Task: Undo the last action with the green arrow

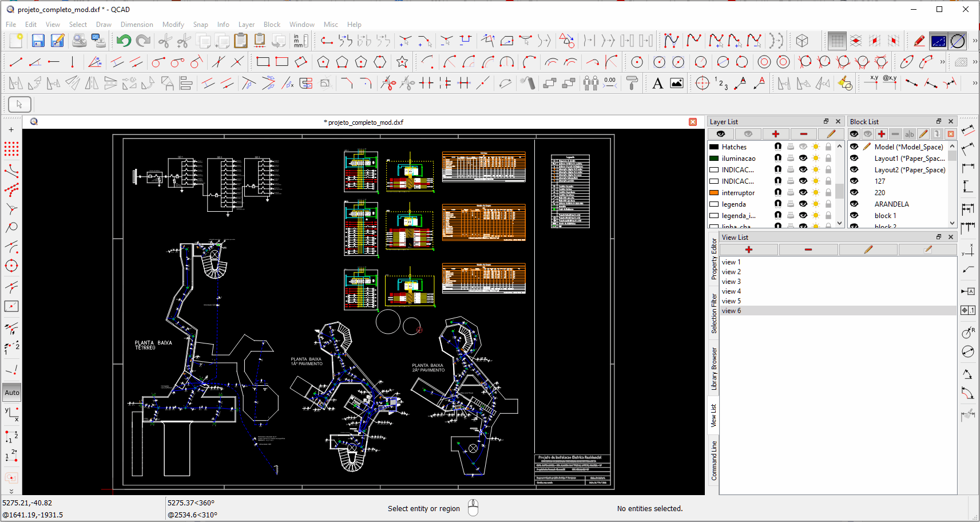Action: tap(124, 41)
